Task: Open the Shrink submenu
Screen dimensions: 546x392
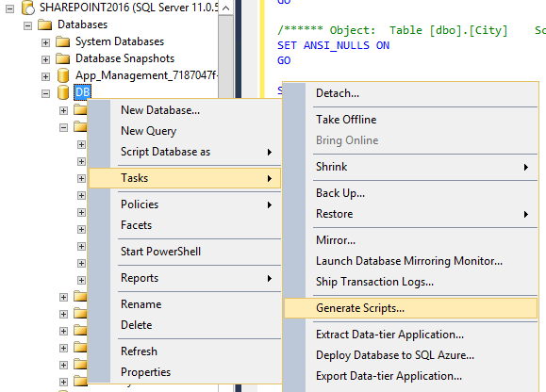Action: click(x=411, y=167)
